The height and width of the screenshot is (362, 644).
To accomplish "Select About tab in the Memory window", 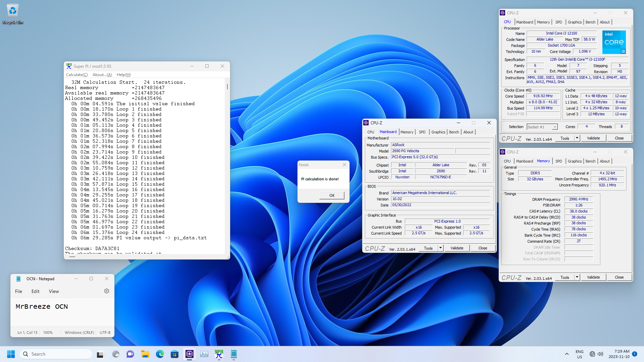I will pyautogui.click(x=605, y=161).
